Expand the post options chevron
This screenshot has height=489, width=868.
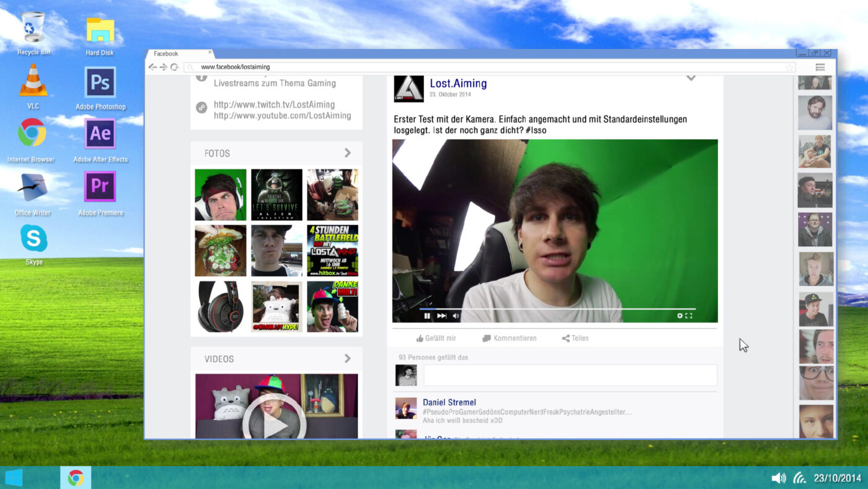coord(691,78)
